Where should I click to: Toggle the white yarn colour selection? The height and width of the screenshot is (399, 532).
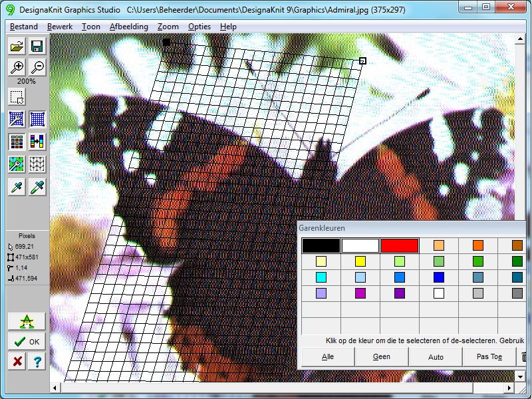(360, 245)
